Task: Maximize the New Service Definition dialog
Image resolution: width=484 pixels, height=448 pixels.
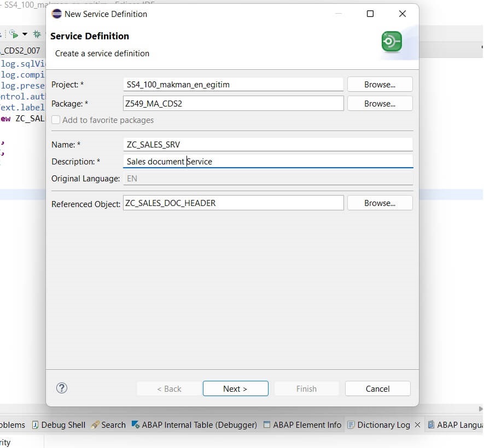Action: click(370, 14)
